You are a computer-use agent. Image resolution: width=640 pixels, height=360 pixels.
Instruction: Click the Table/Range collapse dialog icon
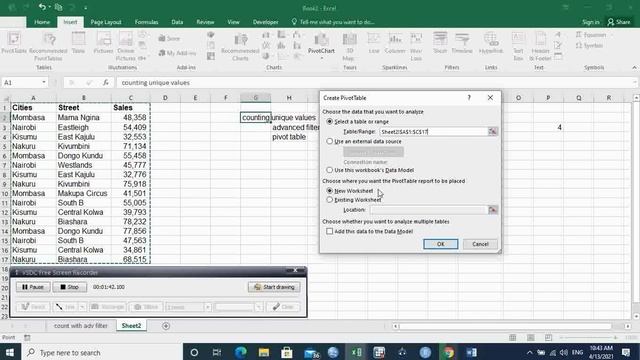coord(493,131)
